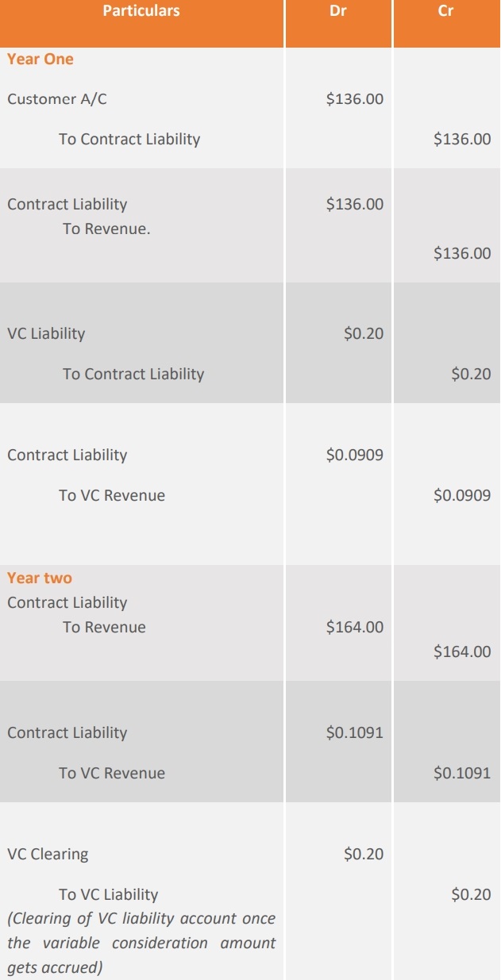This screenshot has width=501, height=980.
Task: Select the Year two heading
Action: (x=40, y=578)
